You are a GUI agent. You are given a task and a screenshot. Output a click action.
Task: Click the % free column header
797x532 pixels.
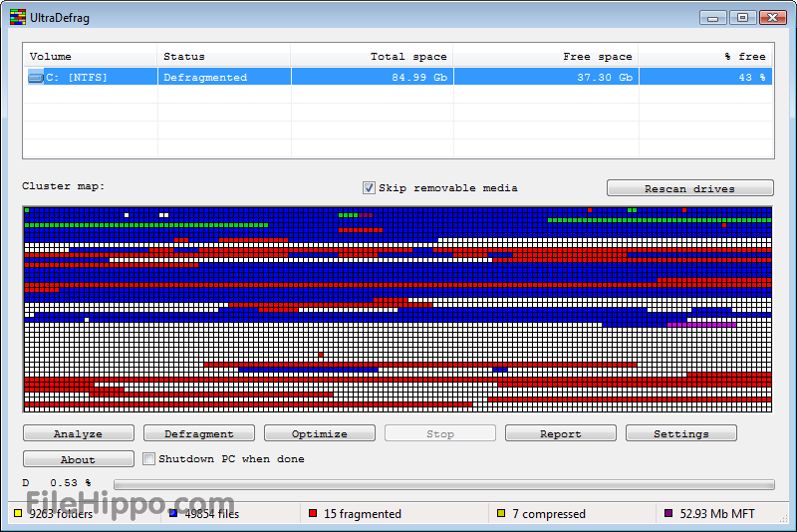click(x=705, y=57)
